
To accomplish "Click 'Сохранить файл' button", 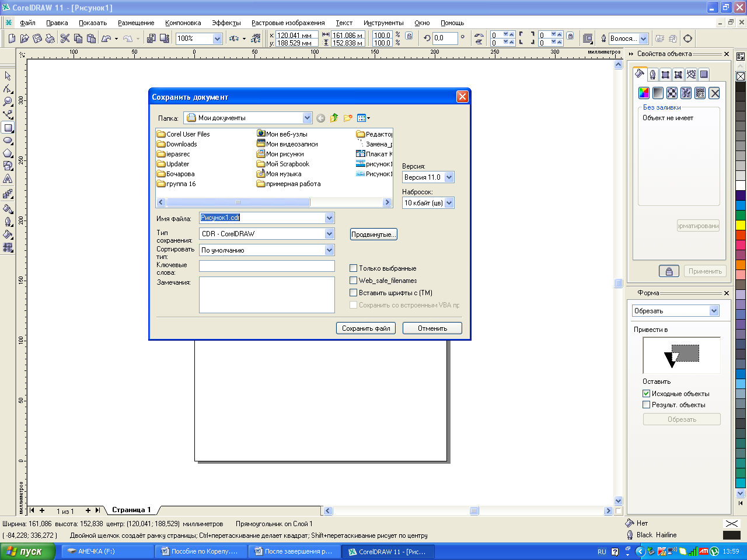I will tap(366, 328).
